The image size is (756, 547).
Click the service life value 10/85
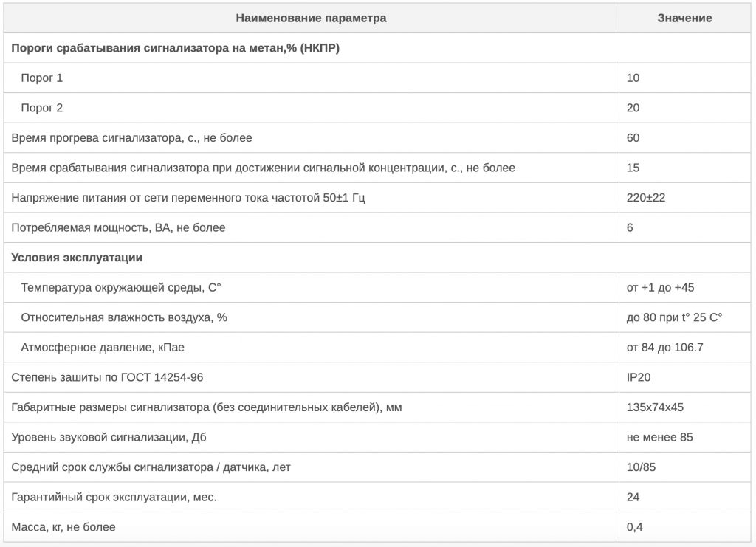(640, 467)
